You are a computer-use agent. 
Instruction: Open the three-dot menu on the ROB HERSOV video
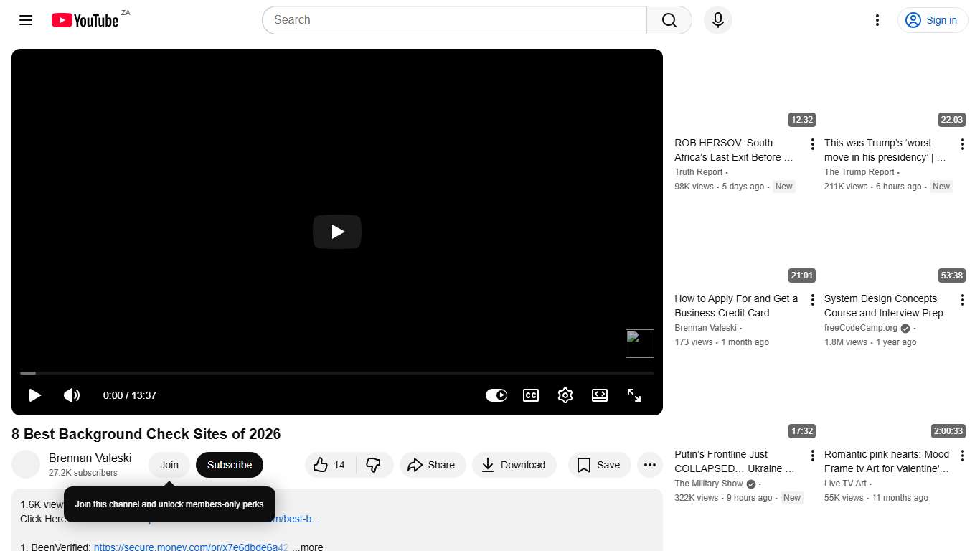(x=812, y=143)
